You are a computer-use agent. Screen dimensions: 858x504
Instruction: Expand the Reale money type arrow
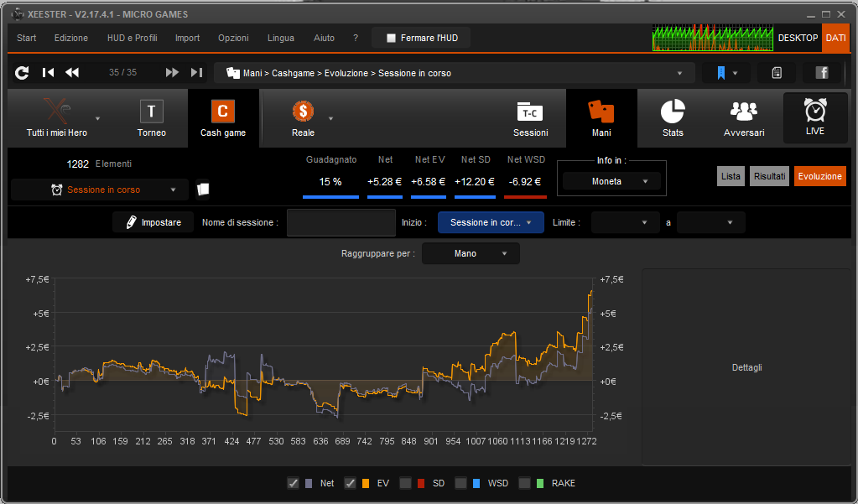pos(330,118)
